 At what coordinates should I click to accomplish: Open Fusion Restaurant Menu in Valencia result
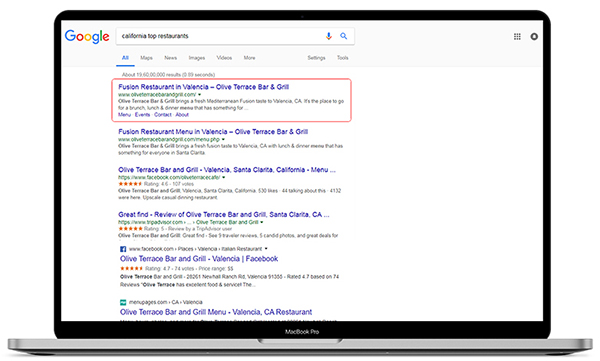[213, 132]
